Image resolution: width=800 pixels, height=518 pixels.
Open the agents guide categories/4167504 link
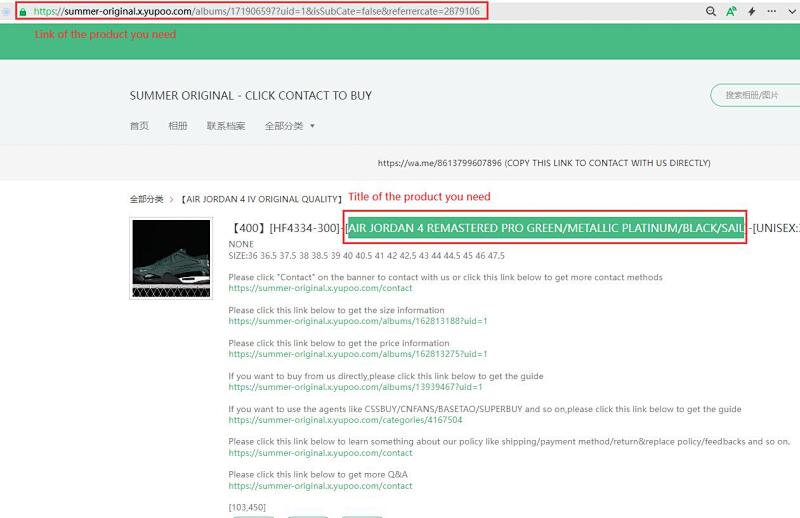(x=345, y=420)
